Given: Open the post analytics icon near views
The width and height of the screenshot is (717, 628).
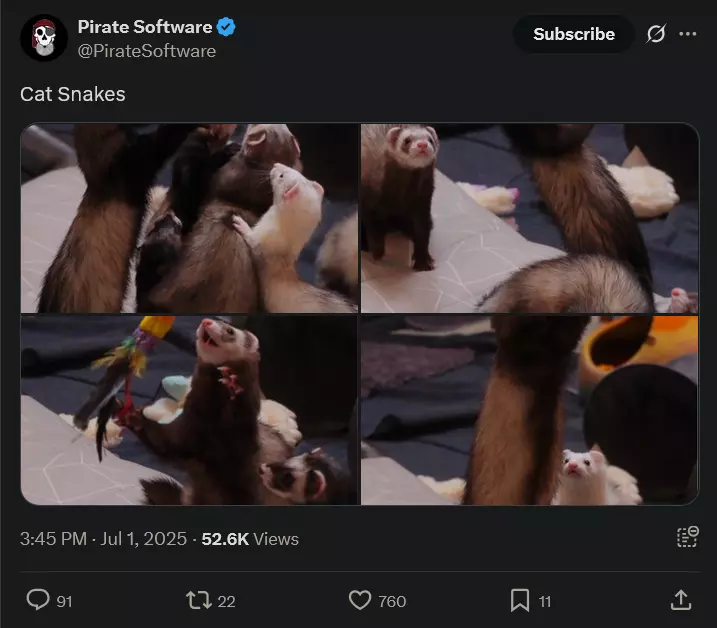Looking at the screenshot, I should [688, 537].
